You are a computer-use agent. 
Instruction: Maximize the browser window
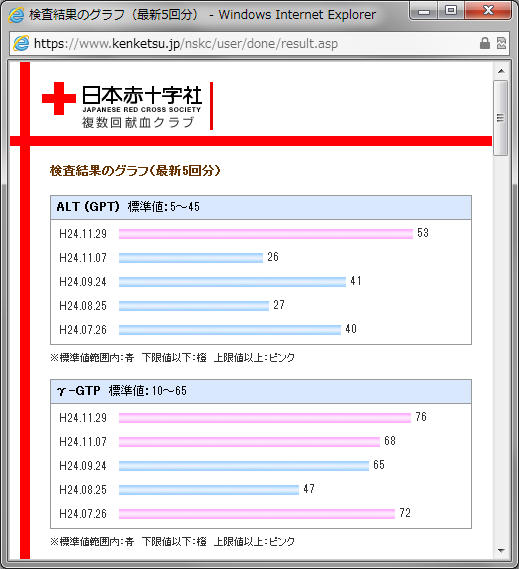tap(451, 11)
